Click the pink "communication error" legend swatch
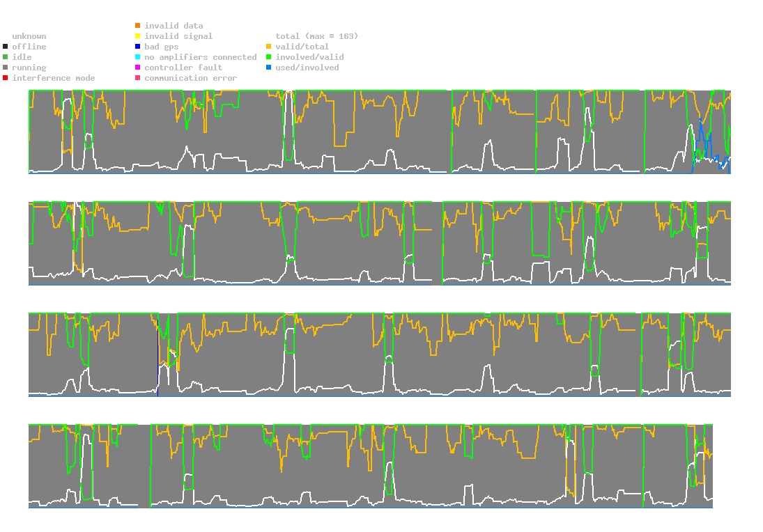Viewport: 763px width, 532px height. point(138,78)
